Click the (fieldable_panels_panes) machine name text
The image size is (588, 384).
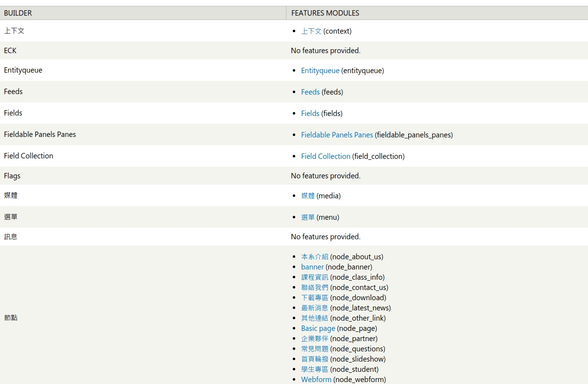pos(414,135)
